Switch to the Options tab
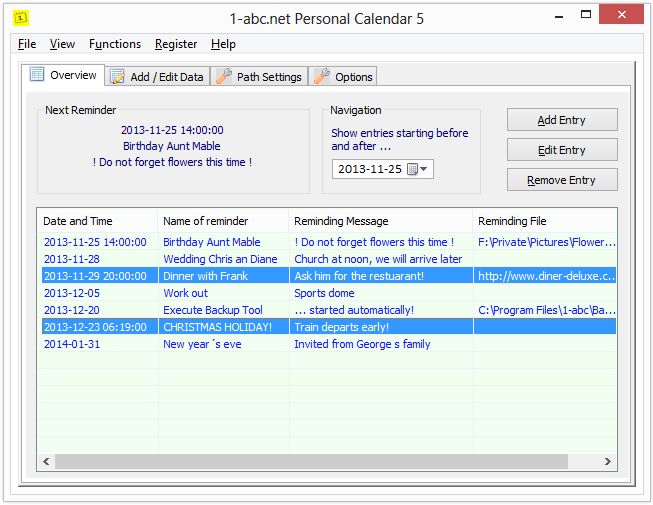The image size is (653, 505). [342, 77]
